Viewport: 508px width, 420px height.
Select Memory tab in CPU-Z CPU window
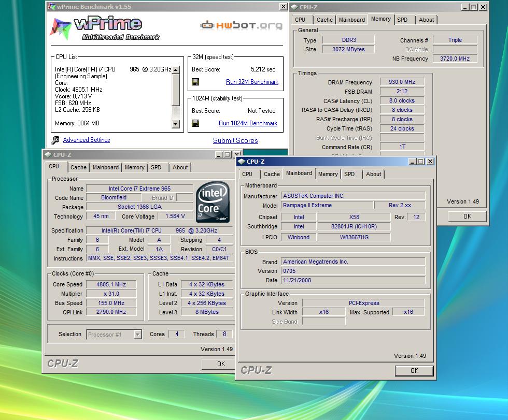coord(134,167)
